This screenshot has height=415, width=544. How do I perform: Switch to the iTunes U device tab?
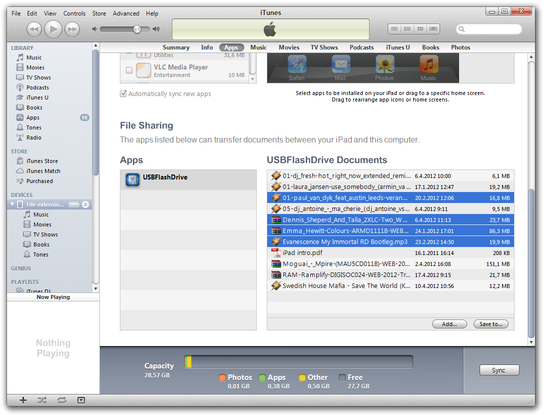coord(398,48)
